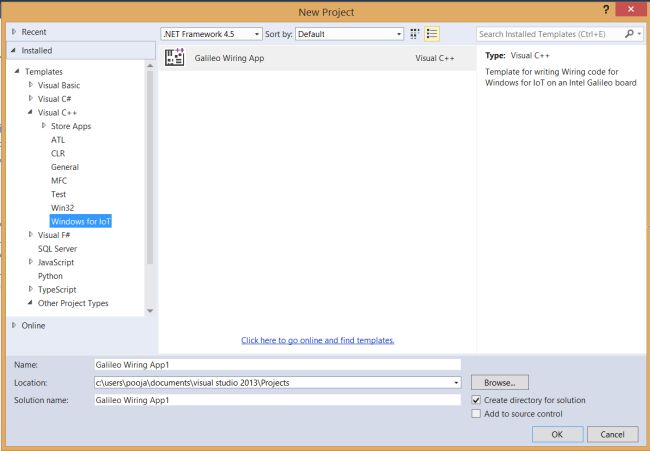
Task: Open the .NET Framework 4.5 dropdown
Action: pyautogui.click(x=211, y=34)
